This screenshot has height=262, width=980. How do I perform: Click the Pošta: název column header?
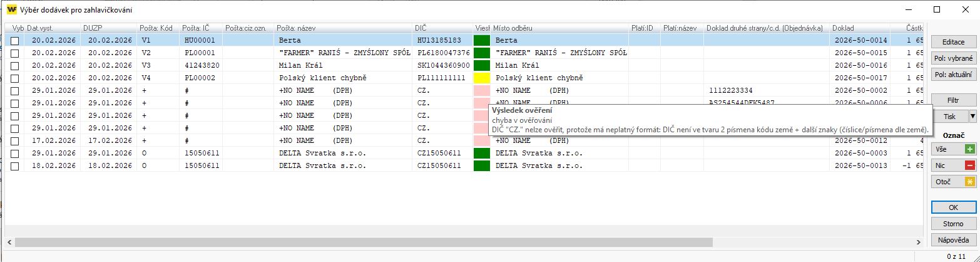pyautogui.click(x=343, y=28)
